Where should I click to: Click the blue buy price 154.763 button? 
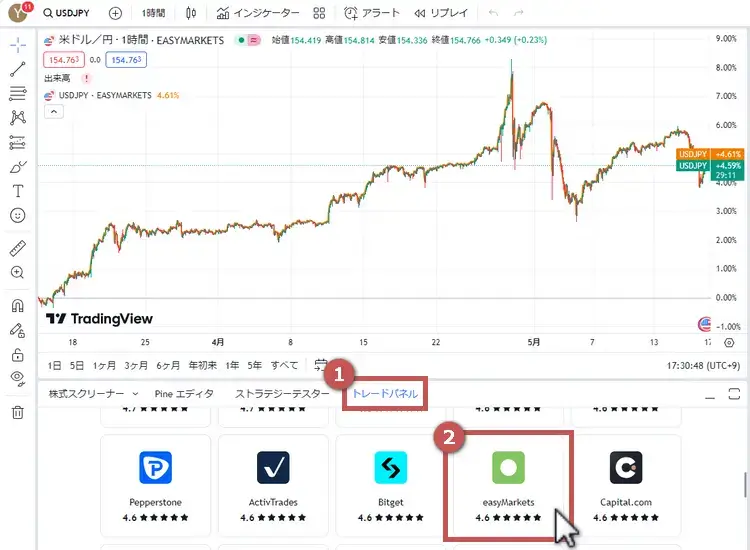point(126,60)
